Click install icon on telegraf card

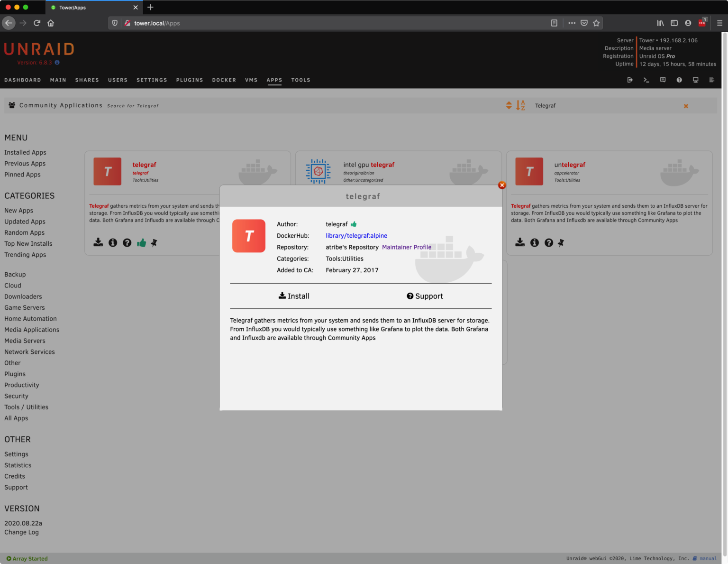coord(98,242)
